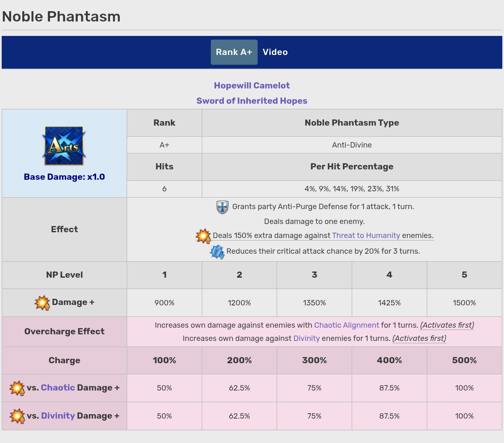504x443 pixels.
Task: Click the per hit percentages 4%, 9%, 14% cell
Action: [x=352, y=189]
